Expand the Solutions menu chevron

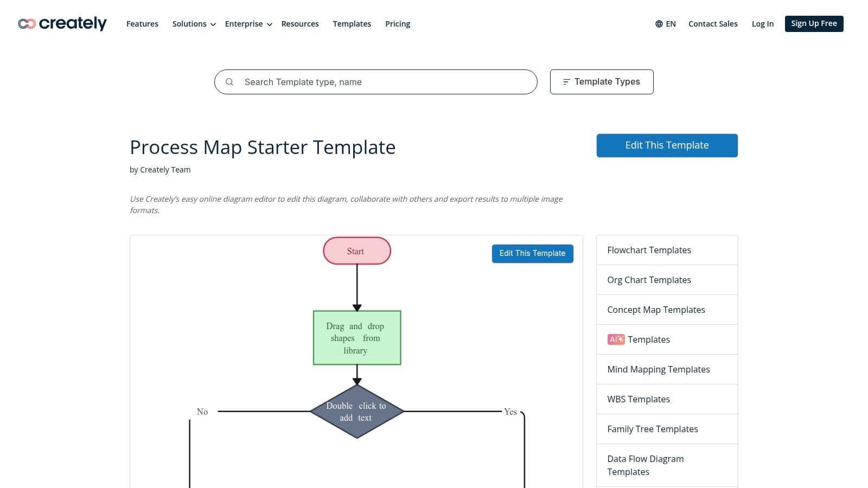(213, 24)
